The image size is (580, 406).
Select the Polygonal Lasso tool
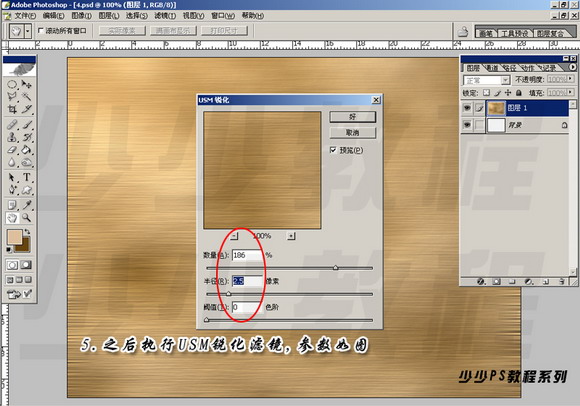[12, 97]
